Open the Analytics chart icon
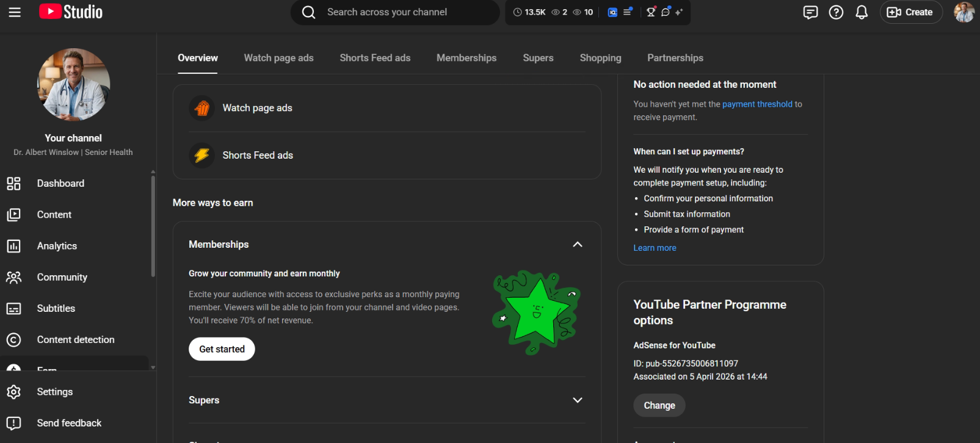The width and height of the screenshot is (980, 443). [13, 246]
